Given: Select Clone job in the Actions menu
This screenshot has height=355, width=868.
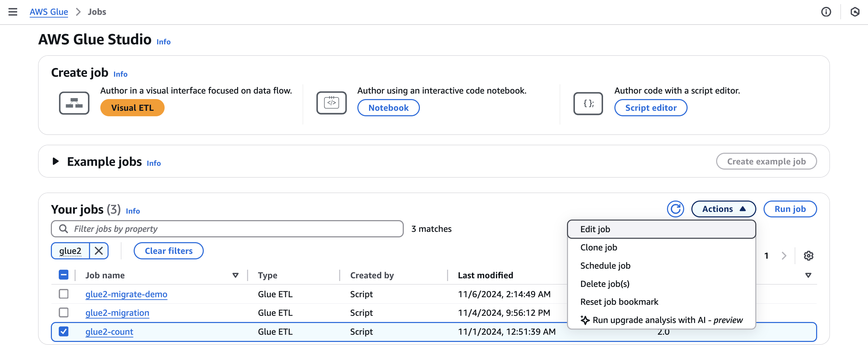Looking at the screenshot, I should (x=598, y=247).
